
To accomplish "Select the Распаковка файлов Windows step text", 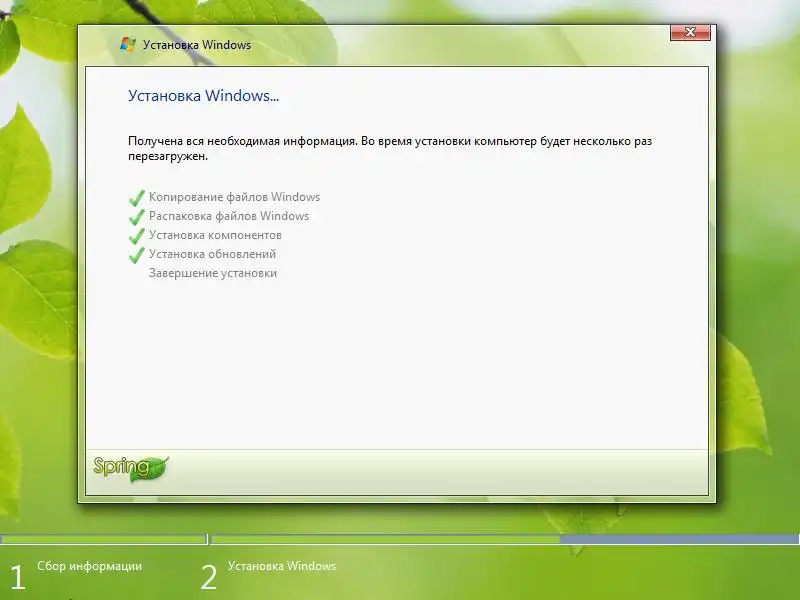I will pyautogui.click(x=229, y=216).
